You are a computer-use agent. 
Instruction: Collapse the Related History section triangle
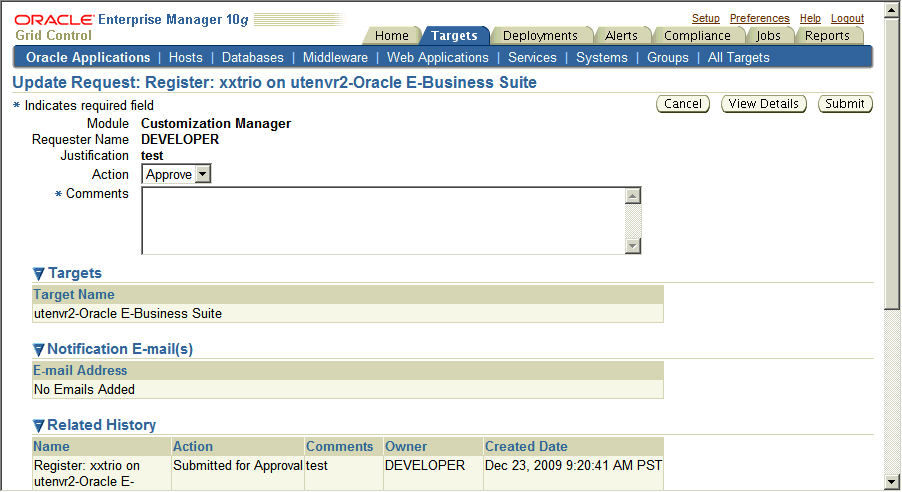pos(39,426)
